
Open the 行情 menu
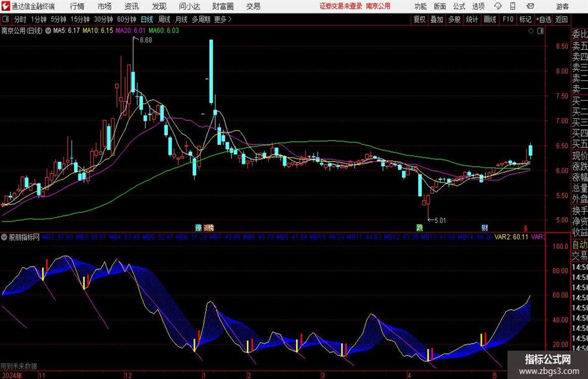coord(77,6)
